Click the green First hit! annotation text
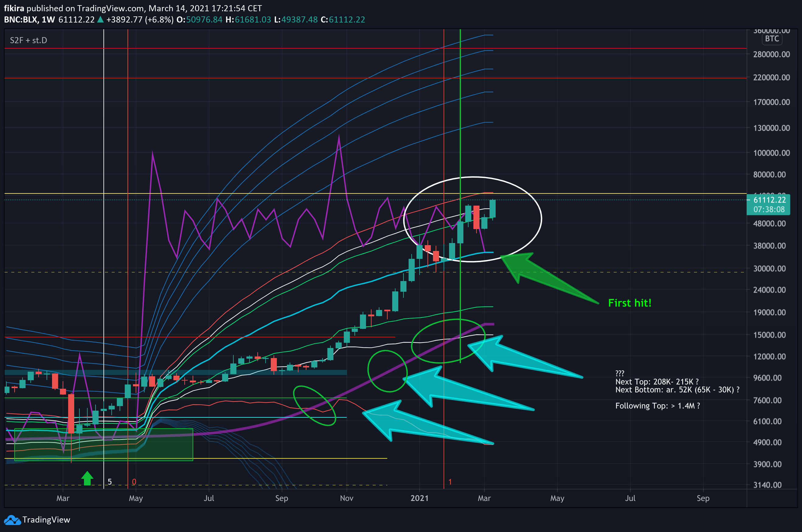This screenshot has width=802, height=532. pyautogui.click(x=629, y=303)
